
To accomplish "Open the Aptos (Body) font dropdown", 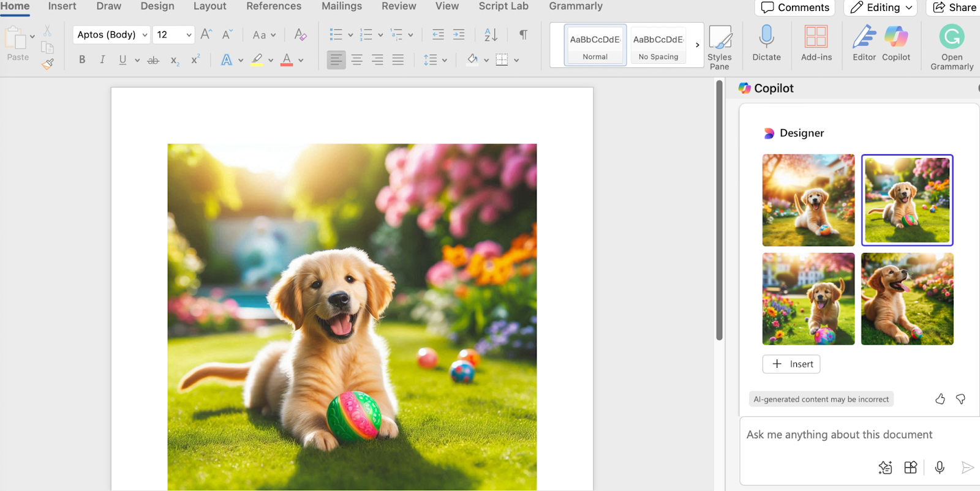I will 111,35.
